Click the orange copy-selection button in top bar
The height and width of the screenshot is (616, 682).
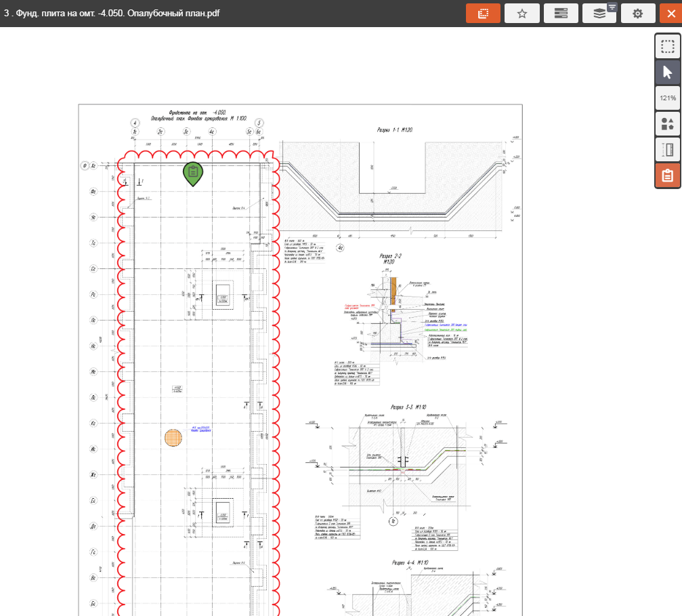pyautogui.click(x=483, y=14)
